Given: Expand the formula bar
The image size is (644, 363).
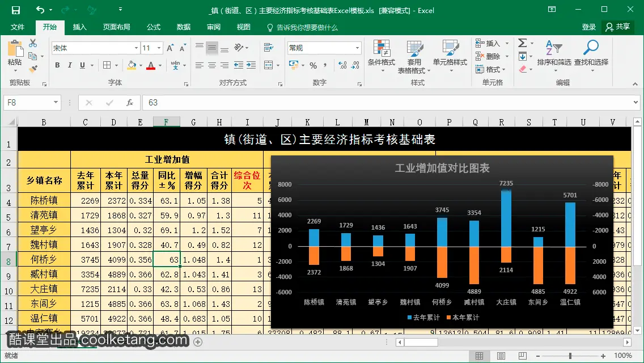Looking at the screenshot, I should 635,102.
